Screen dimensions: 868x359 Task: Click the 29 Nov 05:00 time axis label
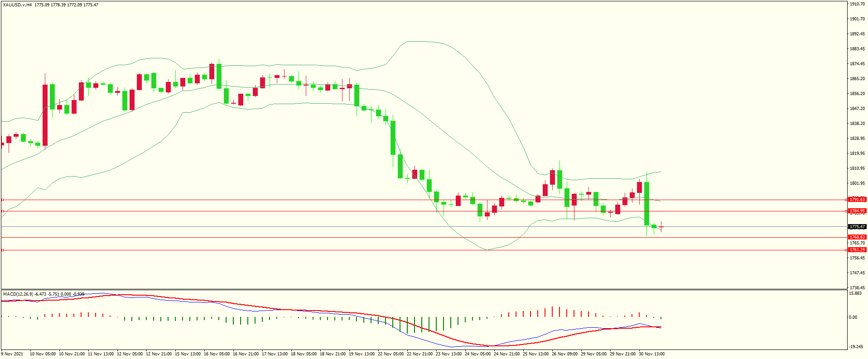[x=593, y=354]
